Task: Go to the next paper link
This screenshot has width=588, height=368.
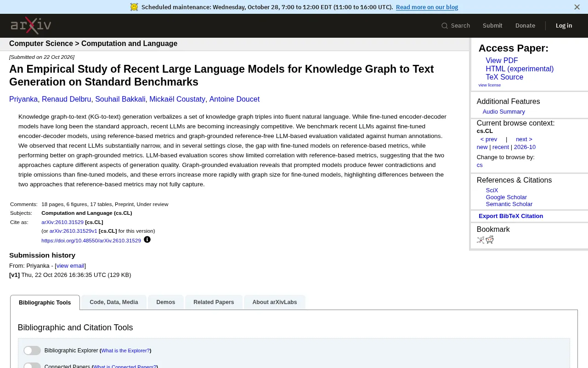Action: [x=524, y=139]
